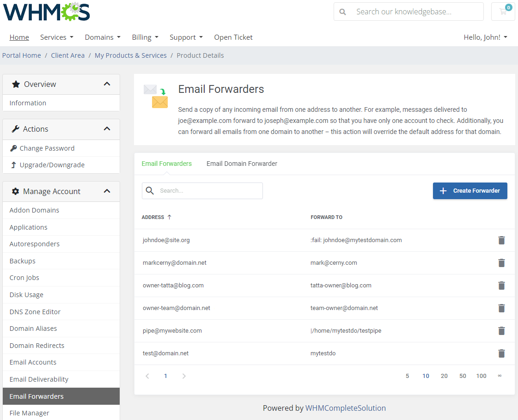Click the Create Forwarder button
This screenshot has width=518, height=420.
tap(470, 191)
